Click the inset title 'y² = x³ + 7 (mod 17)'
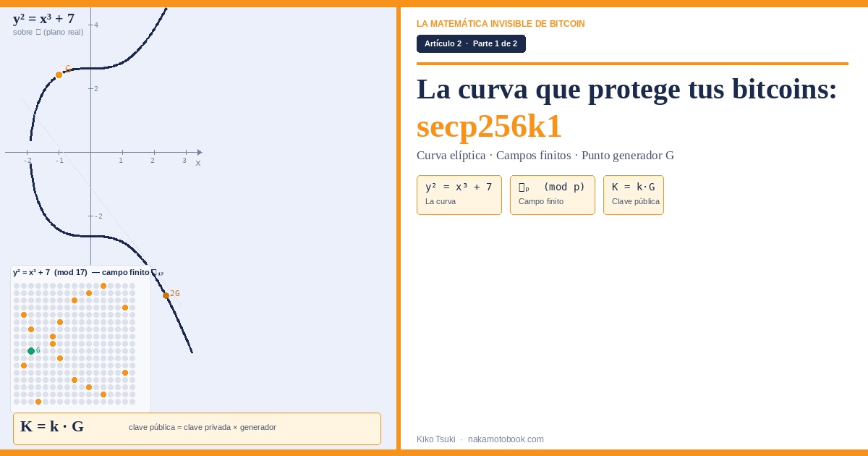The width and height of the screenshot is (868, 456). (50, 273)
